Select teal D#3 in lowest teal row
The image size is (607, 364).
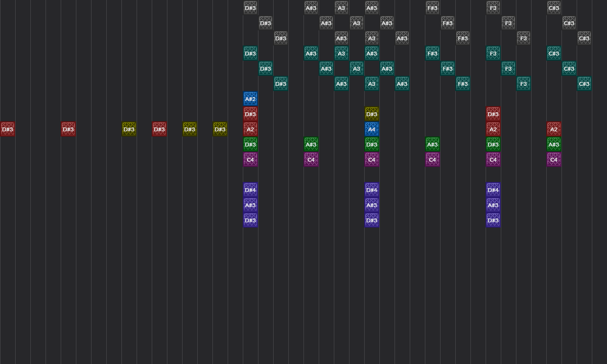(x=281, y=83)
